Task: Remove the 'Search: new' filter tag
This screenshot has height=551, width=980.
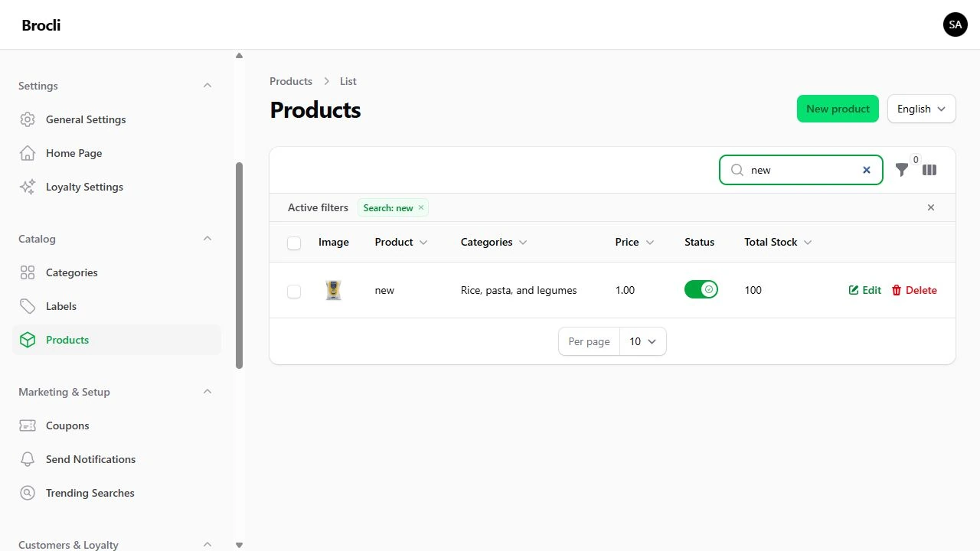Action: tap(421, 207)
